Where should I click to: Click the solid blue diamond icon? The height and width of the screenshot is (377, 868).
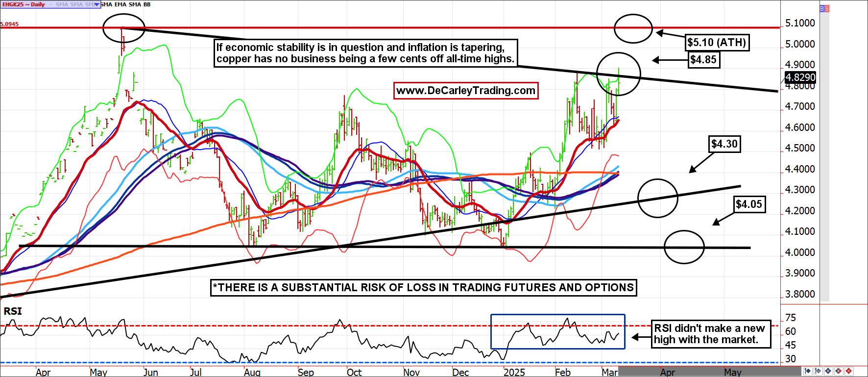(x=828, y=371)
